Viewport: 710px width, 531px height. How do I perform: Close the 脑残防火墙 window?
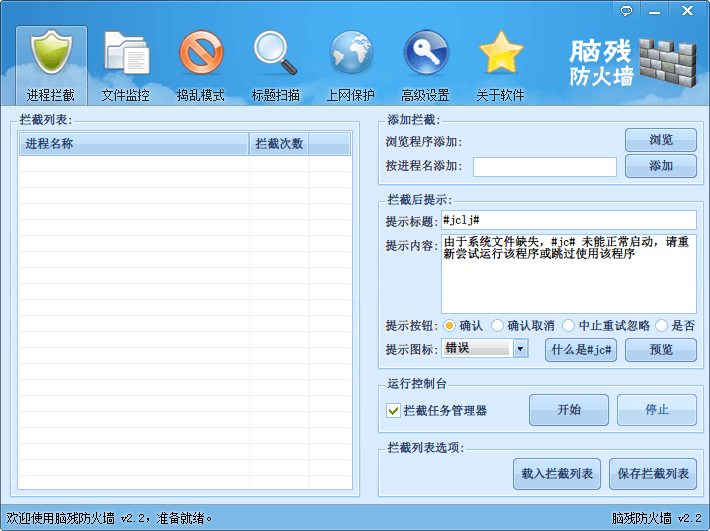pos(687,10)
